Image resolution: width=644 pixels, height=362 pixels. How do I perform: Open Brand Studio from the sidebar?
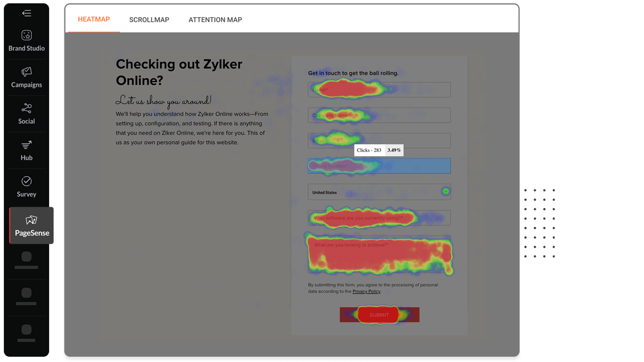(x=26, y=36)
